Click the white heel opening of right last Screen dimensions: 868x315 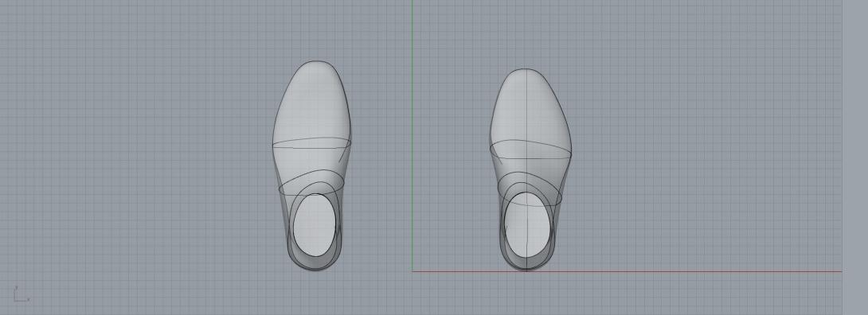coord(527,225)
